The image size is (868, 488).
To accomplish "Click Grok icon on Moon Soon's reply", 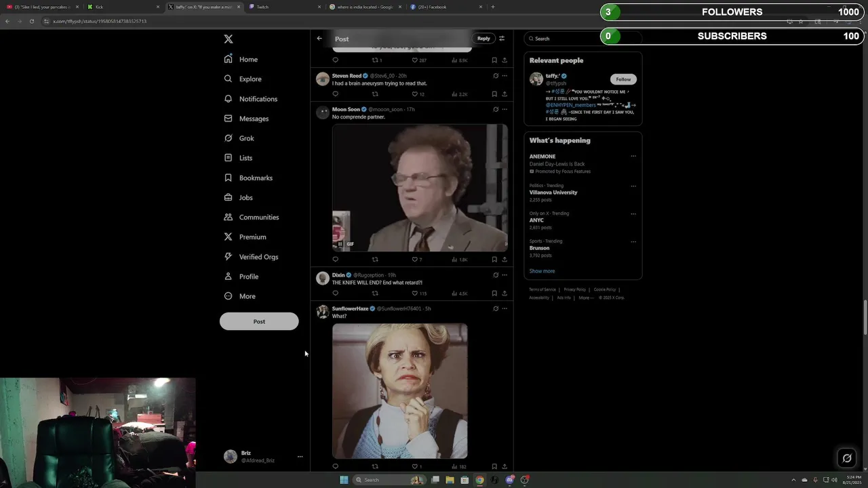I will click(x=496, y=109).
